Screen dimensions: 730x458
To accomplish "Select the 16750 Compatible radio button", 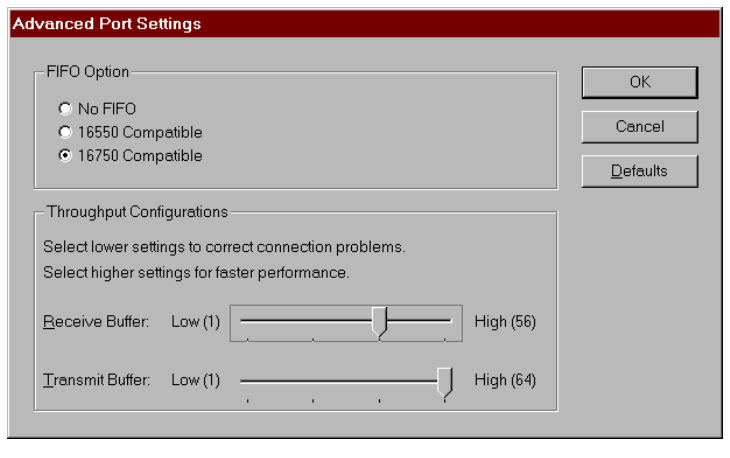I will [x=66, y=156].
